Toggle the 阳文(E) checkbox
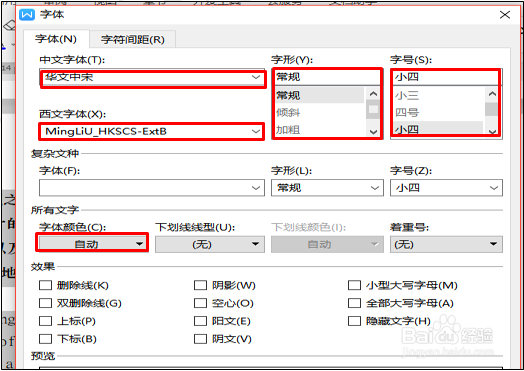This screenshot has height=371, width=524. [x=201, y=321]
